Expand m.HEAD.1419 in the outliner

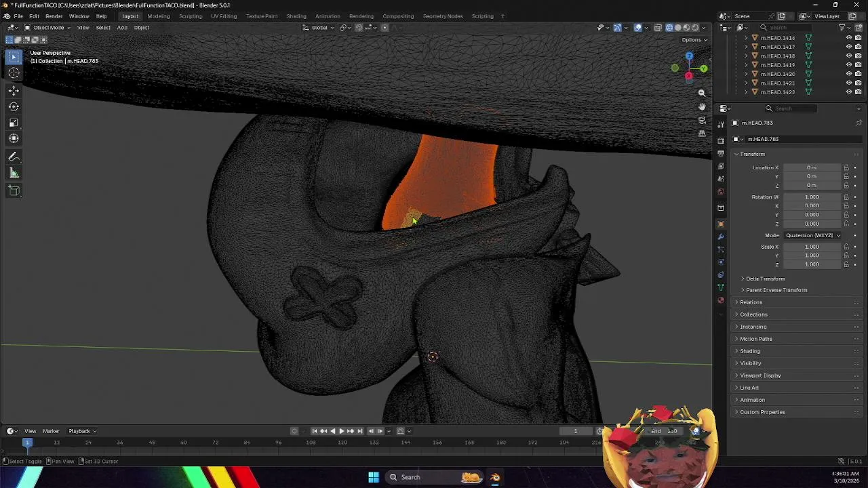pyautogui.click(x=746, y=65)
